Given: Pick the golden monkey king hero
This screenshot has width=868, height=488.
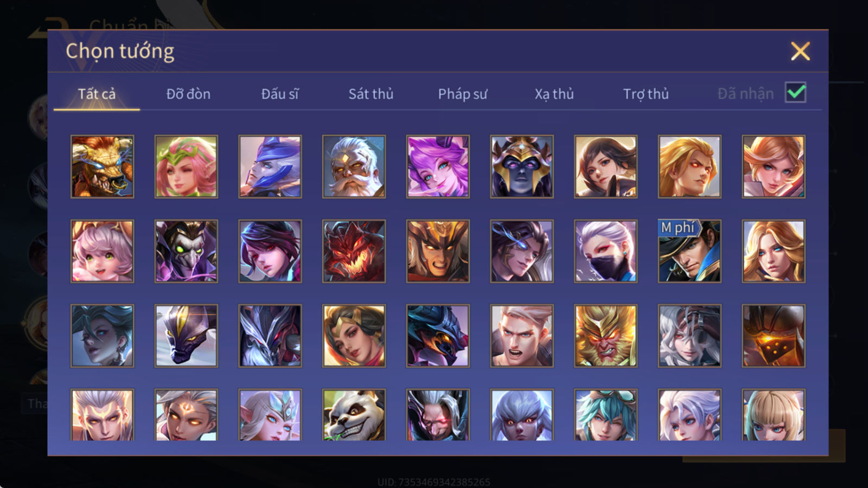Looking at the screenshot, I should (605, 336).
